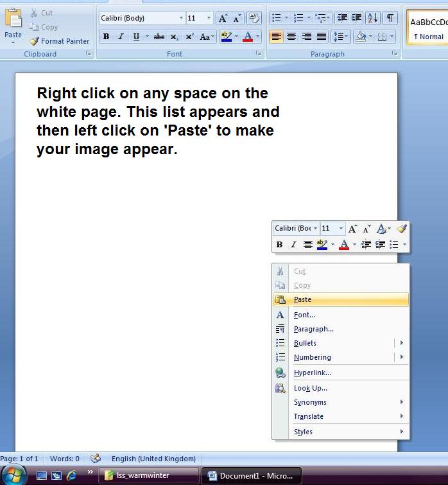Open mini toolbar font size dropdown
The width and height of the screenshot is (448, 485).
click(x=341, y=228)
